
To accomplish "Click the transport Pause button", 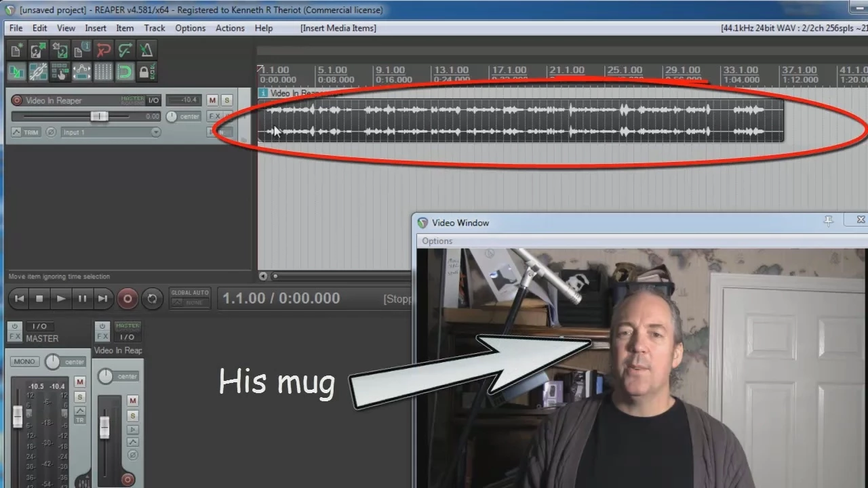I will (x=82, y=298).
